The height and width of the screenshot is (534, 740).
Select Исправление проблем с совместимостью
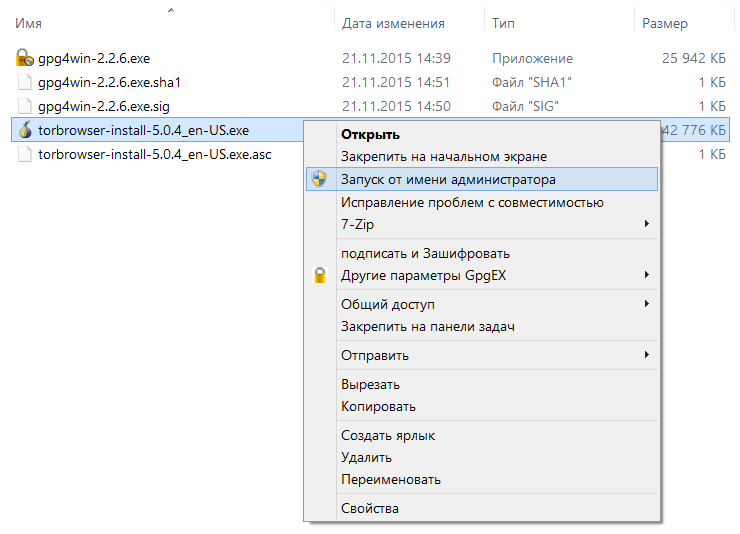[472, 202]
